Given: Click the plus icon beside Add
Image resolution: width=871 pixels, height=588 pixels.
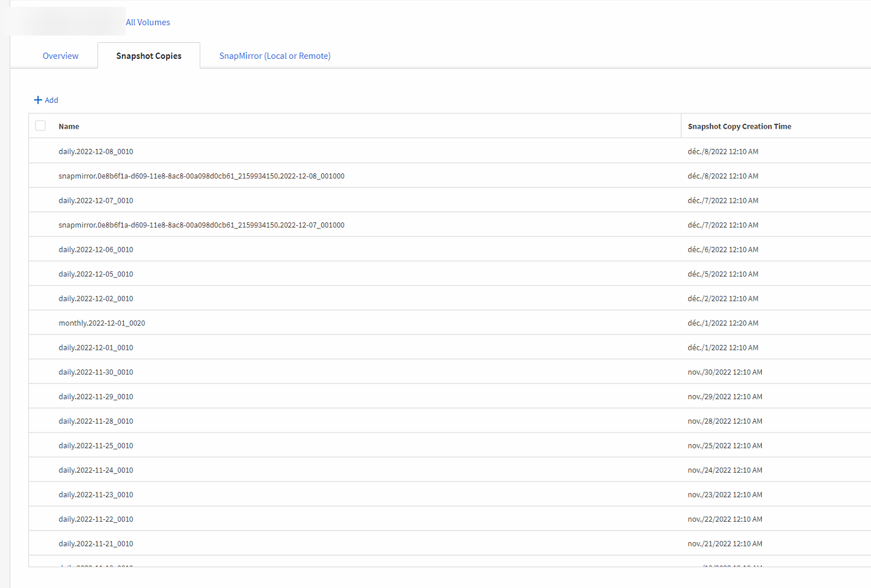Looking at the screenshot, I should (38, 100).
